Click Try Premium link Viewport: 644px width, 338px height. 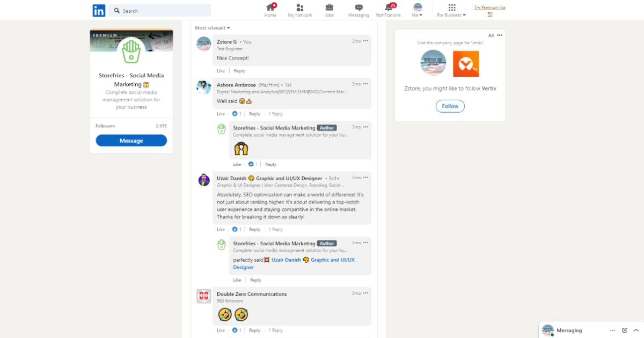[x=489, y=10]
